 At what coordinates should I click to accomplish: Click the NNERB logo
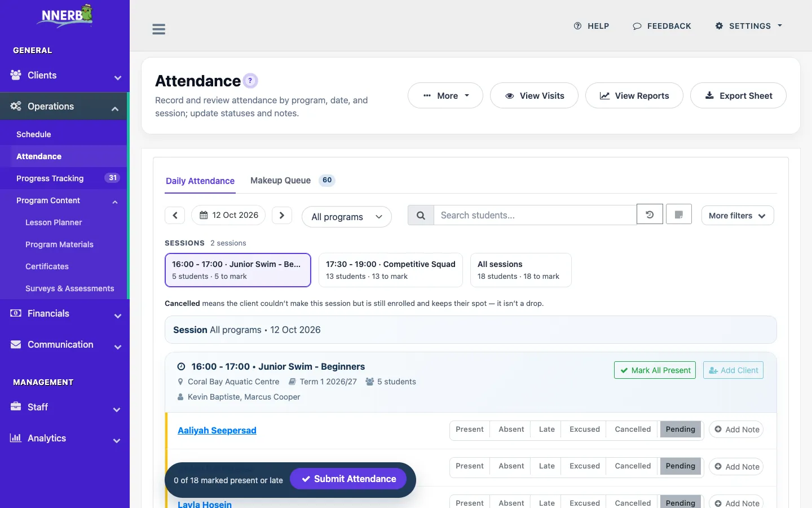pos(65,15)
